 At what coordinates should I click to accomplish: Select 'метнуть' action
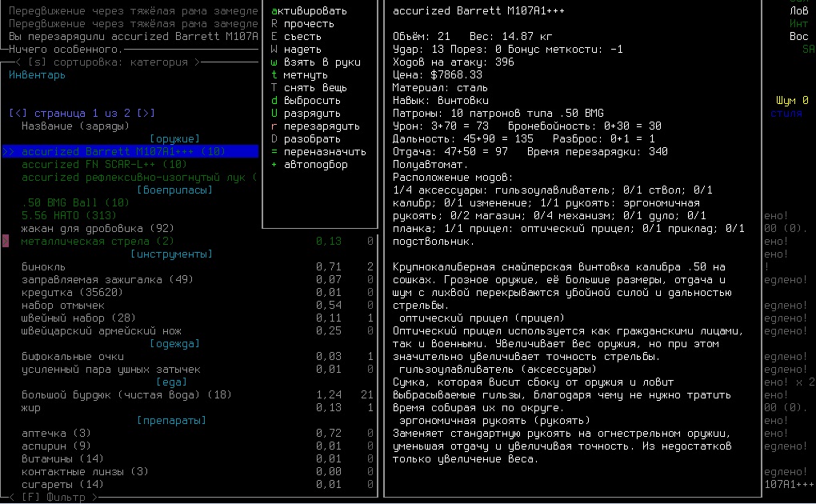[x=299, y=75]
